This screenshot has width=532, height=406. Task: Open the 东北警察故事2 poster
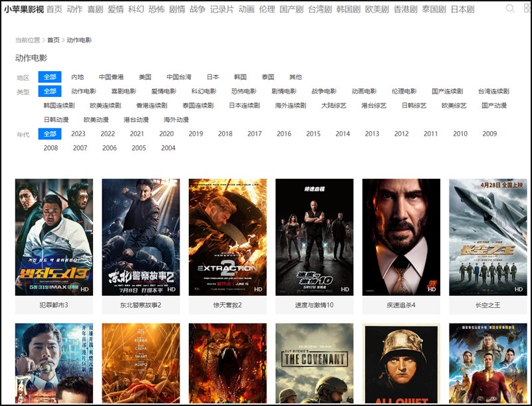140,237
